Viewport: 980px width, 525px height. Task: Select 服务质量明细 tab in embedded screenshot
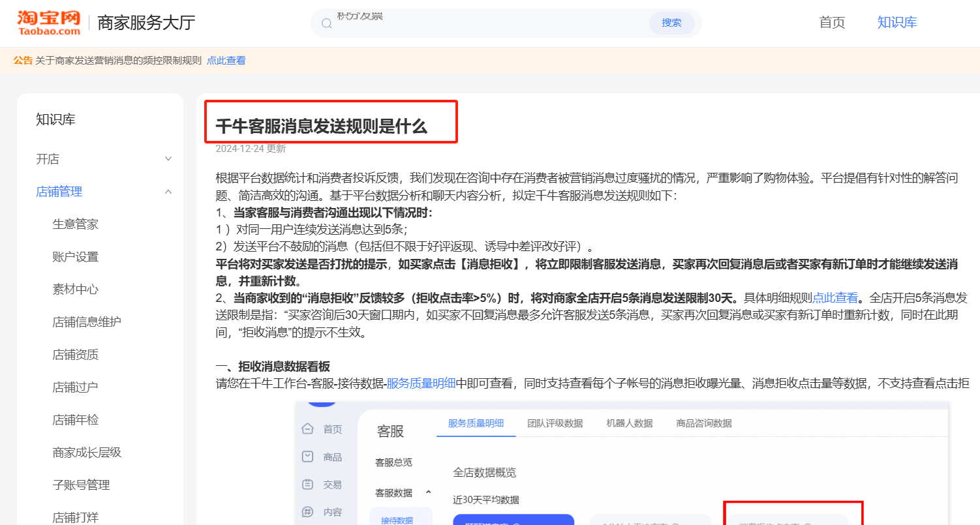[x=476, y=423]
